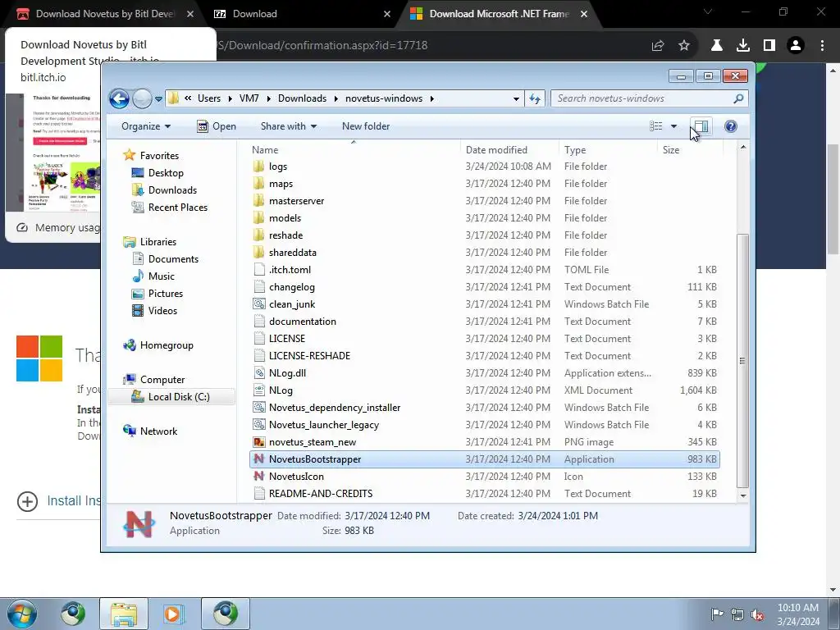Image resolution: width=840 pixels, height=630 pixels.
Task: Open the recent locations dropdown arrow
Action: point(158,99)
